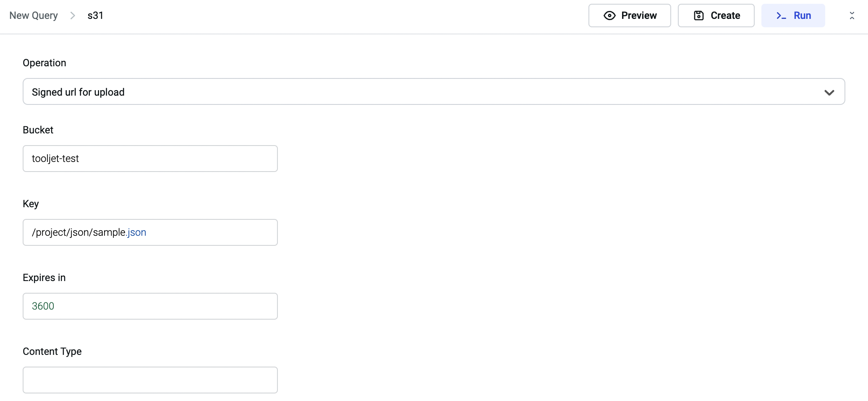
Task: Click the Bucket field label
Action: (x=38, y=130)
